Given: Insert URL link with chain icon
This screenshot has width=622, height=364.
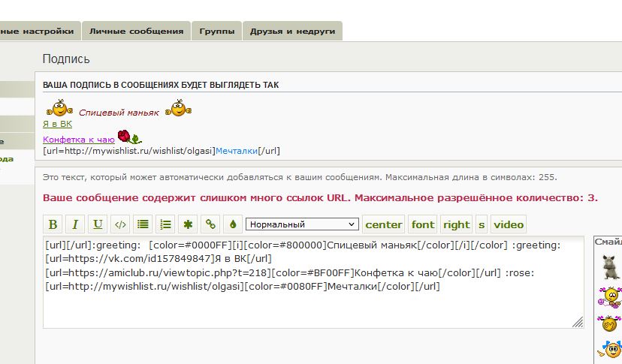Looking at the screenshot, I should pos(211,224).
